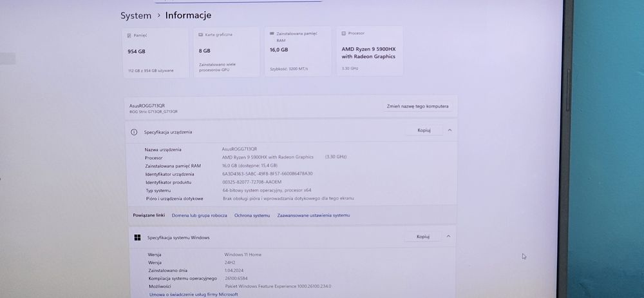This screenshot has height=298, width=644.
Task: Click the Pamięć storage icon
Action: 129,36
